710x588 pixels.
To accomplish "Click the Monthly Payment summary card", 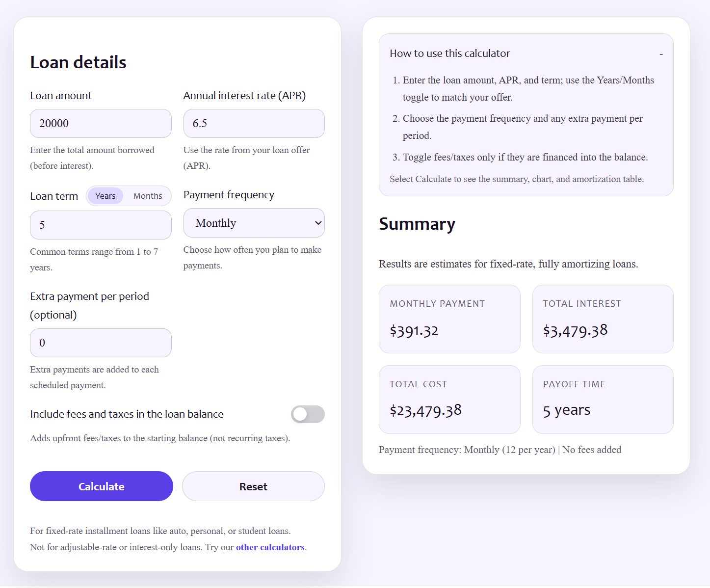I will (449, 319).
